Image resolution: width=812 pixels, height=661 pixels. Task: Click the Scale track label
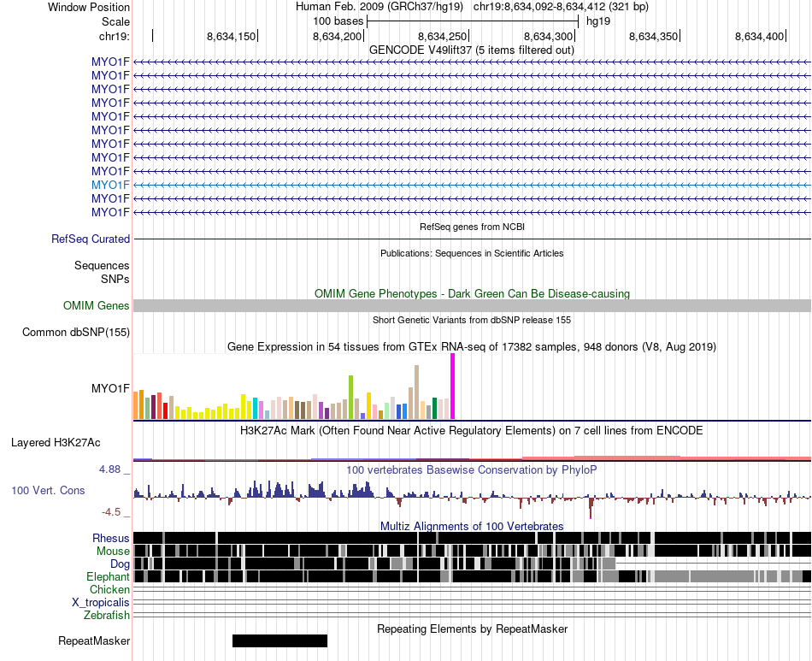[115, 21]
